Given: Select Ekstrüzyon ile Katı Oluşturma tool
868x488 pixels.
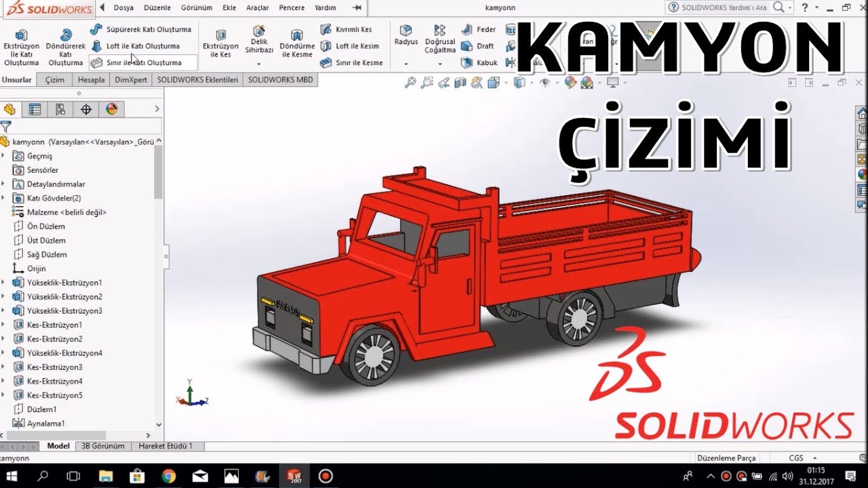Looking at the screenshot, I should tap(21, 47).
